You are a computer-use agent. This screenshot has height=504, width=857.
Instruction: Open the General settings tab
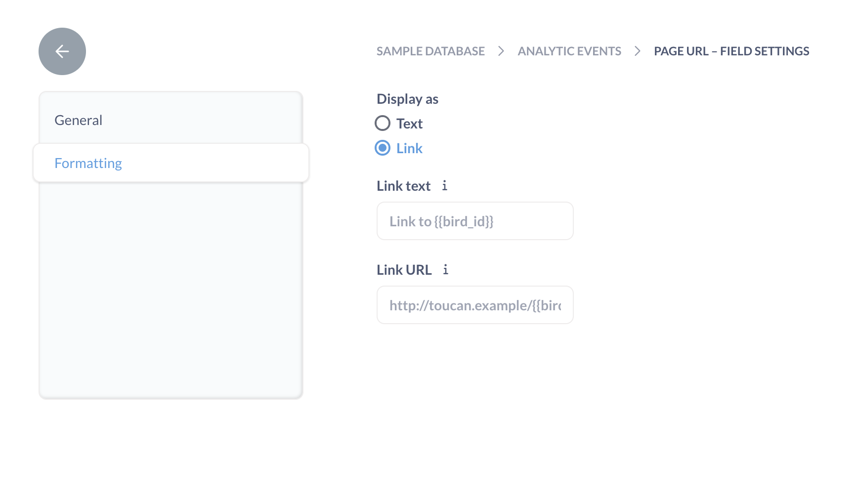[x=79, y=120]
